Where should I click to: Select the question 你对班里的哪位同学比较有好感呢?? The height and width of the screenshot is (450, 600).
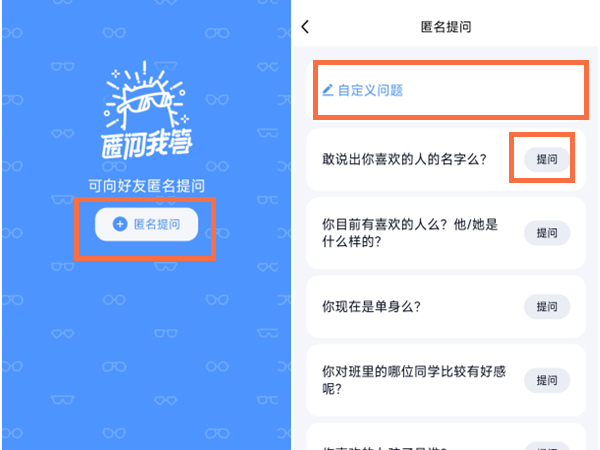coord(414,380)
